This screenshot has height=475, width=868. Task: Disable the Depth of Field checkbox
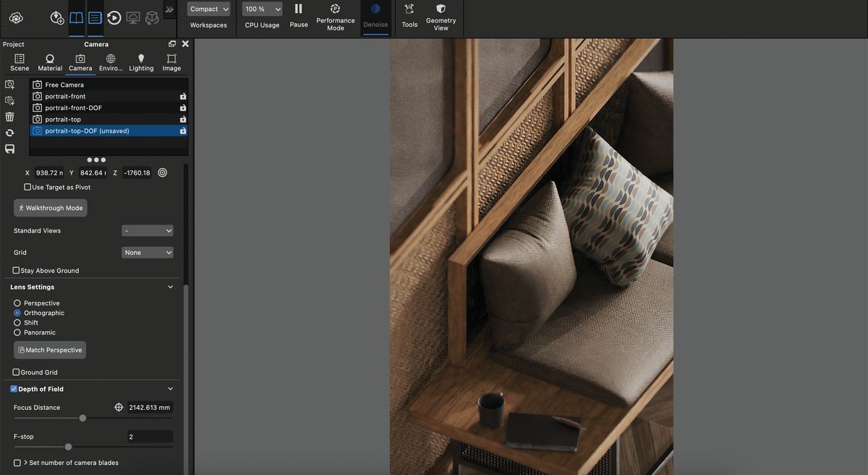click(x=12, y=389)
